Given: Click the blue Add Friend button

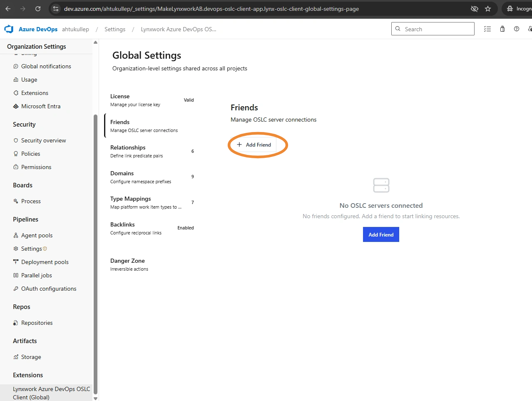Looking at the screenshot, I should (381, 234).
